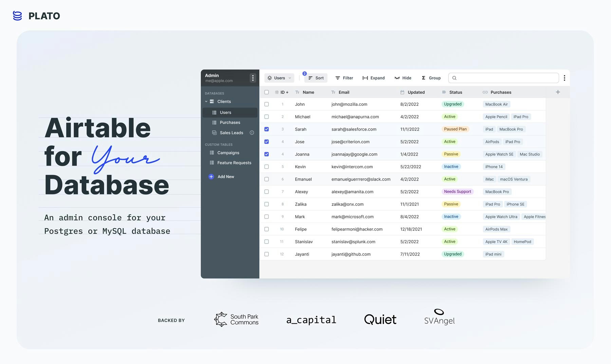611x364 pixels.
Task: Click the plus icon to add column
Action: (558, 92)
